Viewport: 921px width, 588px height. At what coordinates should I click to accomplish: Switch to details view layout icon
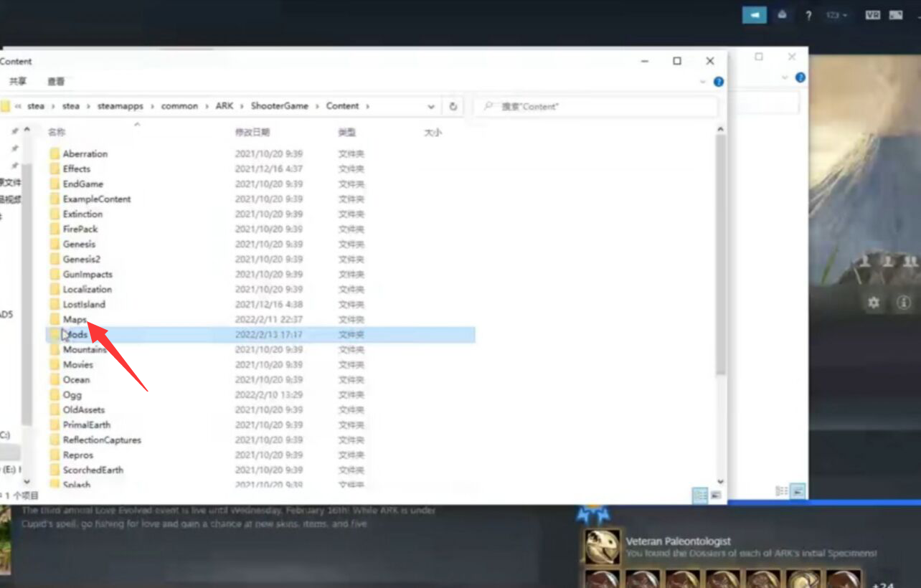coord(699,495)
